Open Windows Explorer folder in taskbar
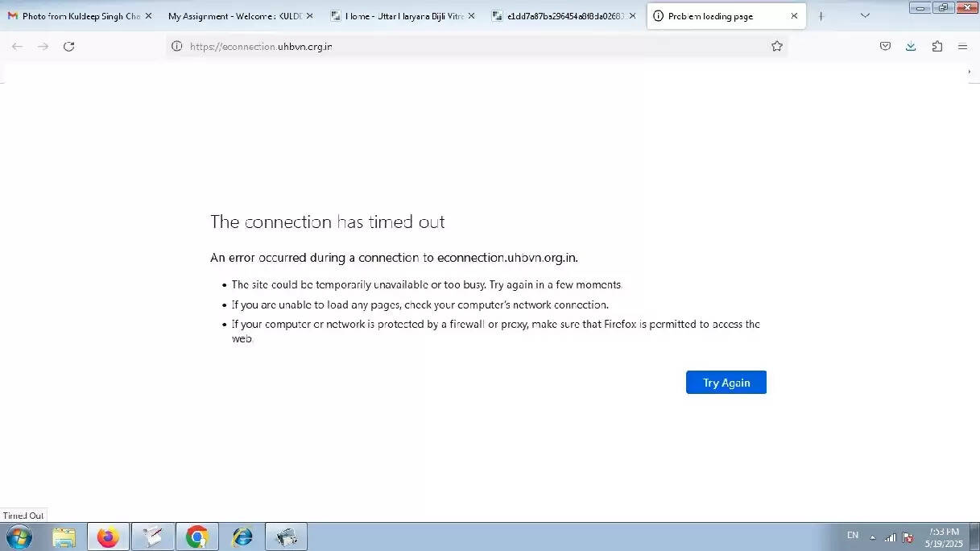This screenshot has width=980, height=551. point(64,536)
